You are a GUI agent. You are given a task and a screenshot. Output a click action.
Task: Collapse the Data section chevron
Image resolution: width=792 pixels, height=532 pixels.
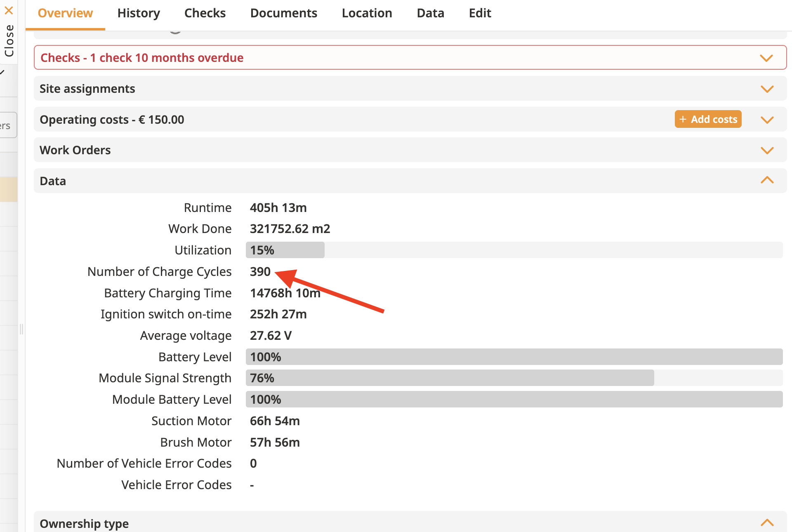pyautogui.click(x=767, y=180)
